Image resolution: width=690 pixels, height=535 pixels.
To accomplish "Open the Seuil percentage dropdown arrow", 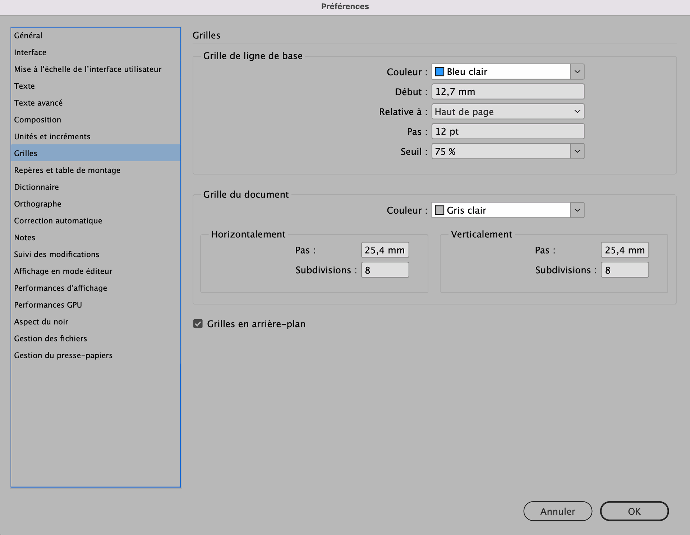I will coord(577,151).
